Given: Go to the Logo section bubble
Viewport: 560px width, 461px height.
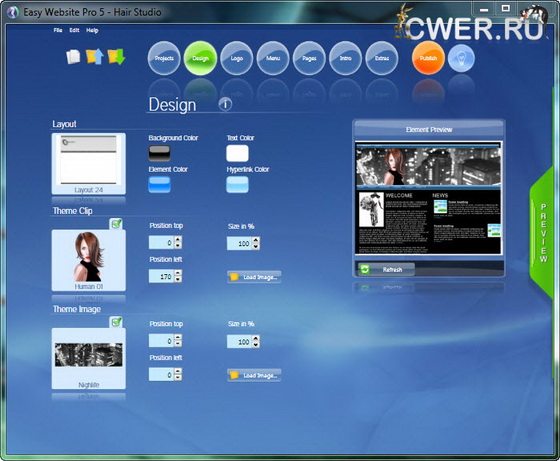Looking at the screenshot, I should [237, 58].
